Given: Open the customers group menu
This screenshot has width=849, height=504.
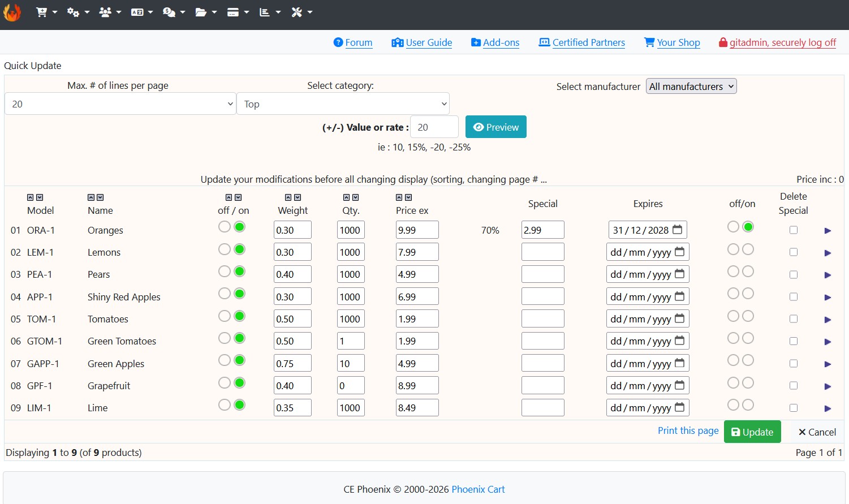Looking at the screenshot, I should [110, 12].
